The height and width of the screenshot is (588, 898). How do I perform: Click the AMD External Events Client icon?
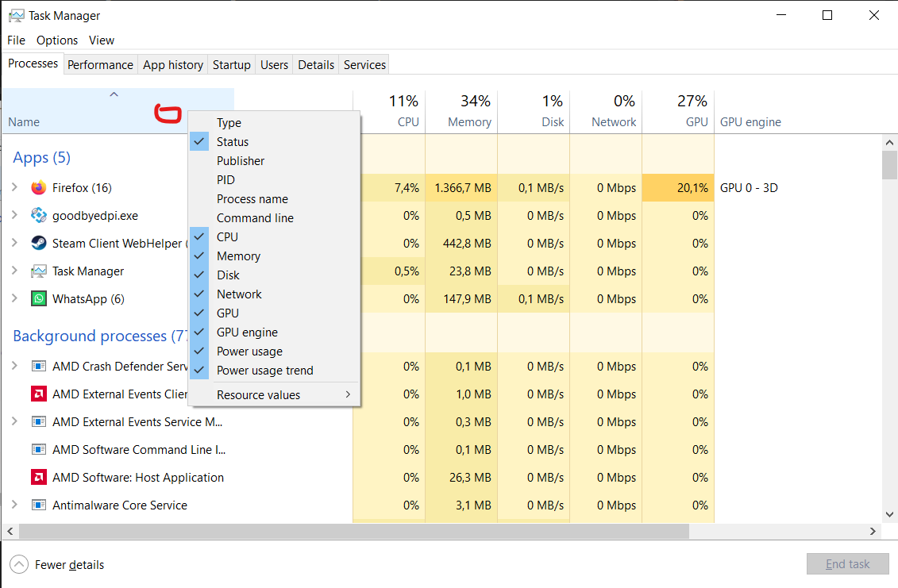(39, 394)
